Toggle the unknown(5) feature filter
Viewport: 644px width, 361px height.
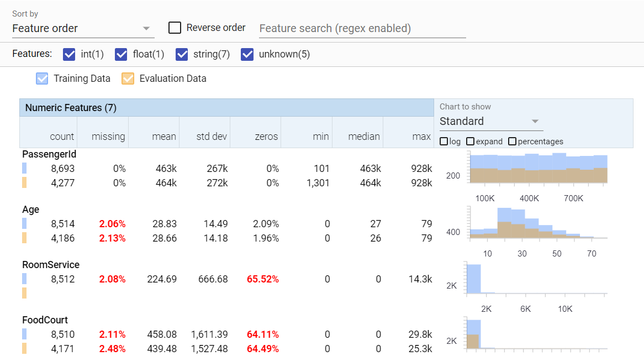click(x=248, y=54)
